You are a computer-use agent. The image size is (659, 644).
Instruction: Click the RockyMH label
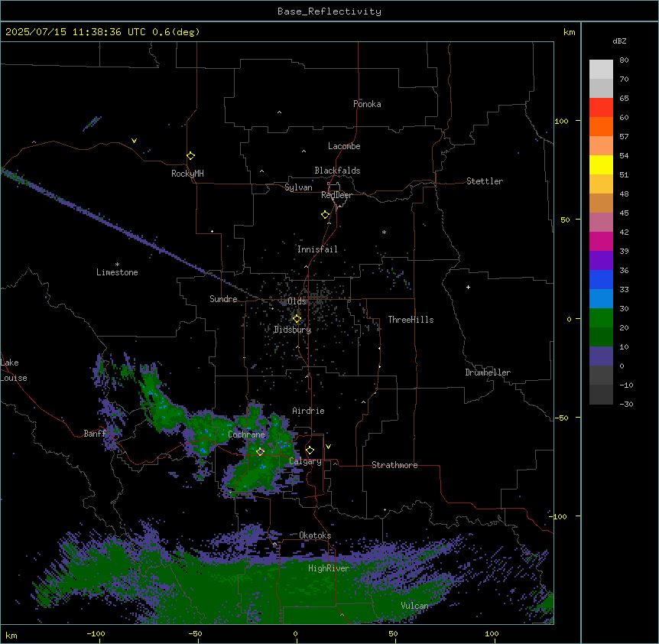pyautogui.click(x=187, y=174)
